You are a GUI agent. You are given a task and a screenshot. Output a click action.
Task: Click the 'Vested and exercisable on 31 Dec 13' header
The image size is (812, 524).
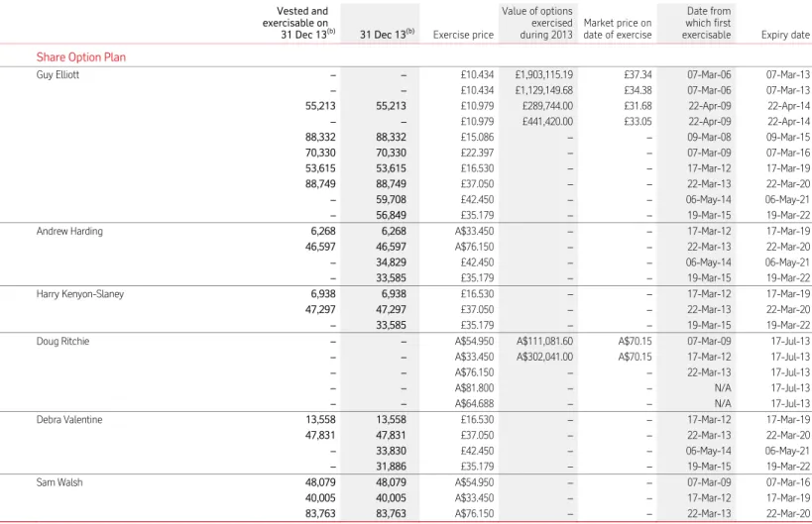(x=298, y=23)
